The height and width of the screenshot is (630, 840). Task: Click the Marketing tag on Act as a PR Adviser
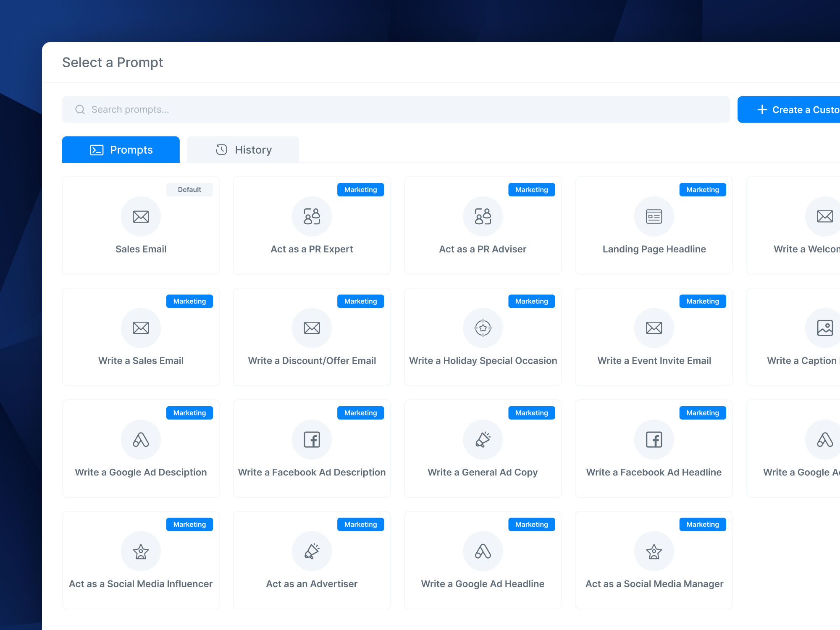point(531,190)
